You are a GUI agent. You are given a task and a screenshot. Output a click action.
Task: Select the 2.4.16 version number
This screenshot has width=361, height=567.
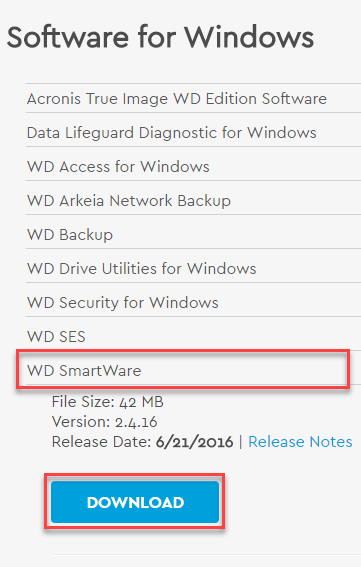click(x=136, y=422)
